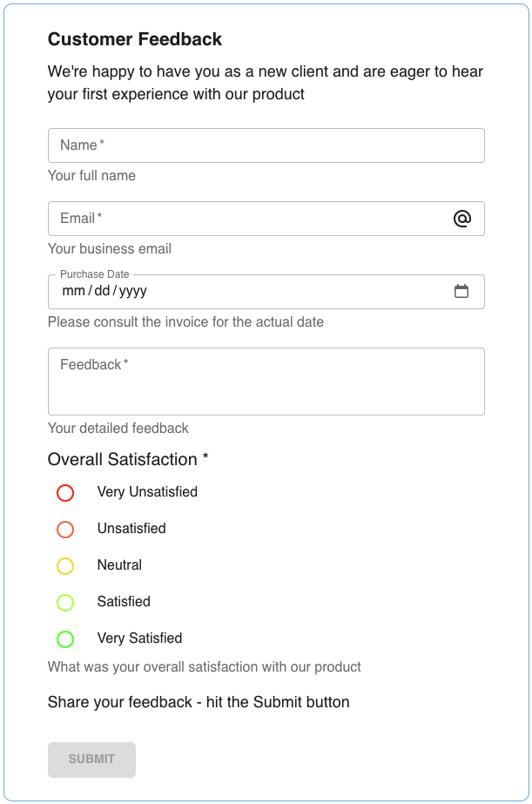Focus the Name input field
532x804 pixels.
pyautogui.click(x=266, y=145)
